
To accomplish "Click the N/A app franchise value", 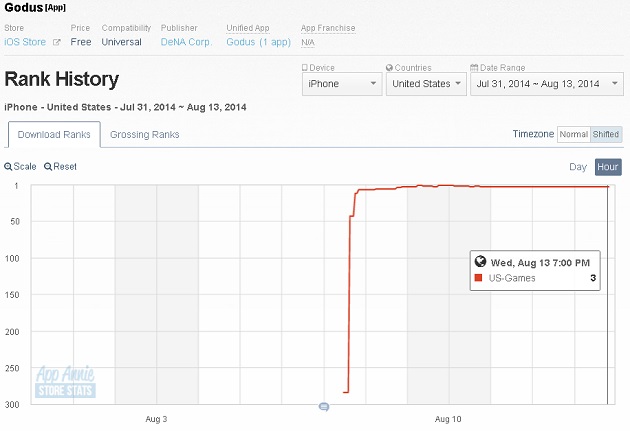I will click(x=308, y=42).
